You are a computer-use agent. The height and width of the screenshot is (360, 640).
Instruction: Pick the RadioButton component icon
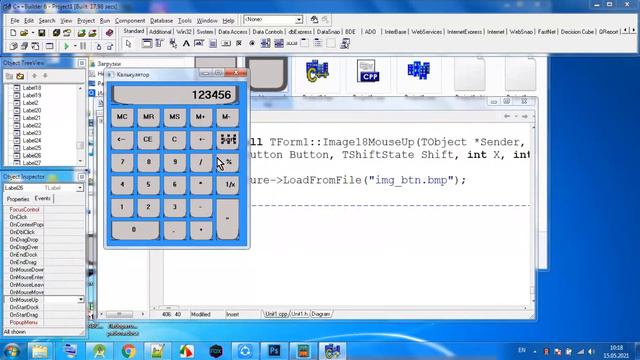pos(252,44)
